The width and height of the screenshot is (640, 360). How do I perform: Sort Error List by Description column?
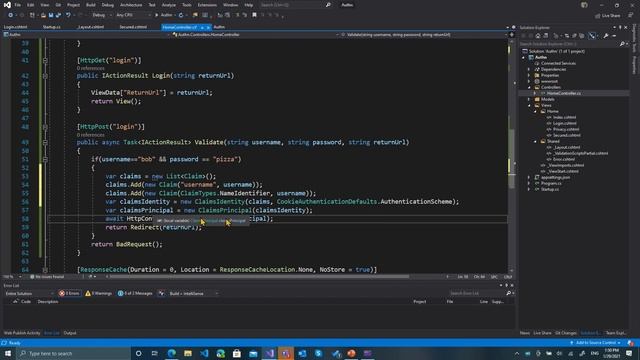pyautogui.click(x=48, y=302)
